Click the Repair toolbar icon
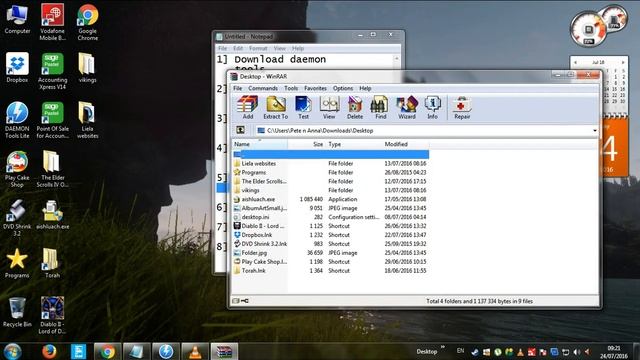The image size is (640, 360). point(462,108)
